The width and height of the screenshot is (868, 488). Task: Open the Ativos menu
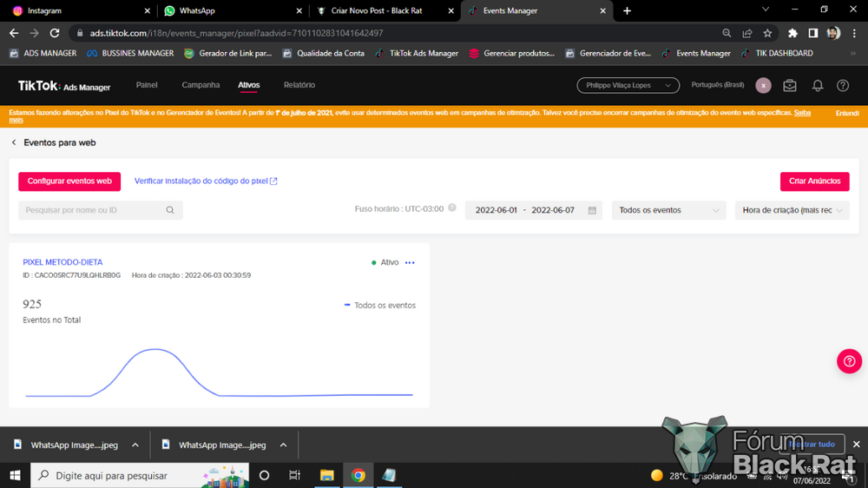point(248,85)
